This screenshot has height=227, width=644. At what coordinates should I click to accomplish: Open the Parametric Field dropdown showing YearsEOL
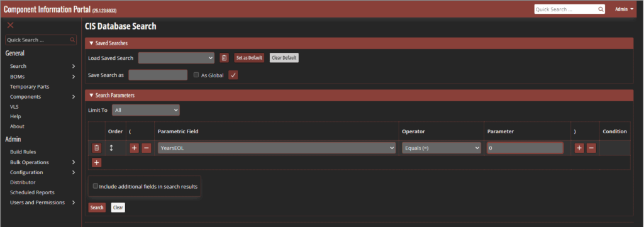pos(277,148)
